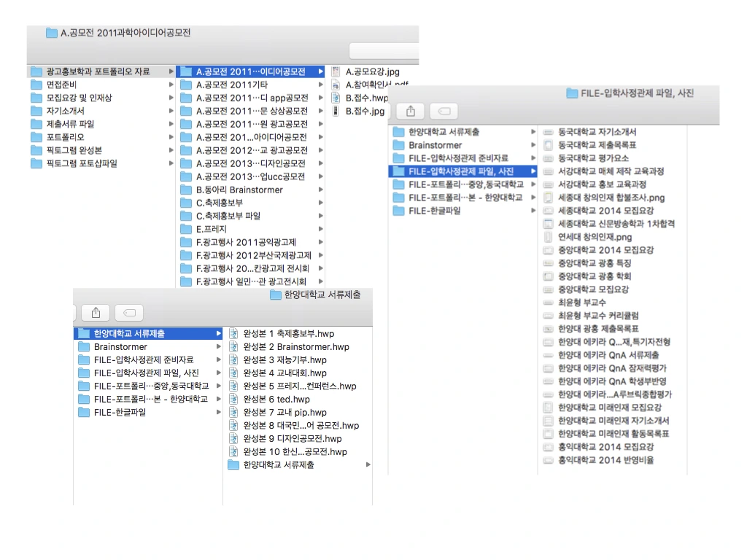Expand the F.광고행사 2011공익광고제 arrow

(x=321, y=242)
